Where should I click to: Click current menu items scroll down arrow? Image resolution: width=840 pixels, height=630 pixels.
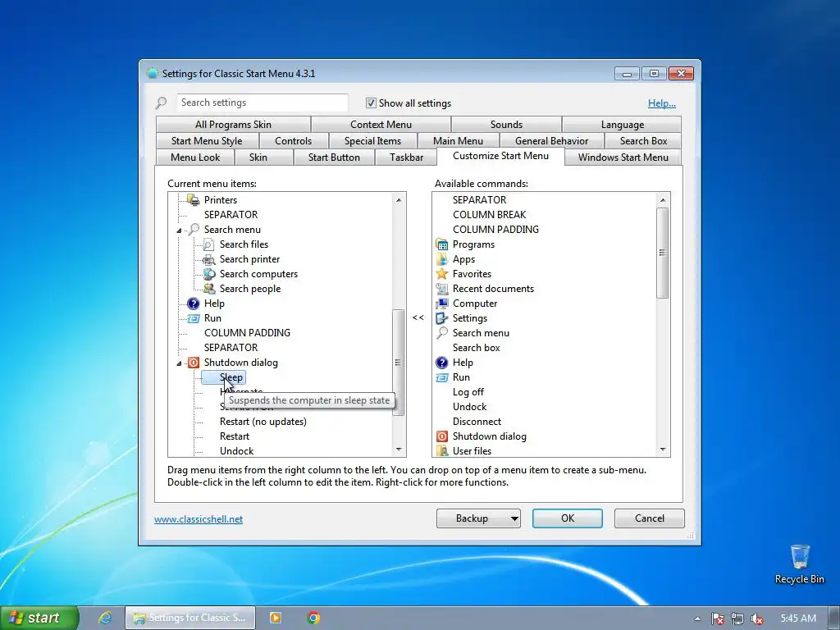(399, 450)
